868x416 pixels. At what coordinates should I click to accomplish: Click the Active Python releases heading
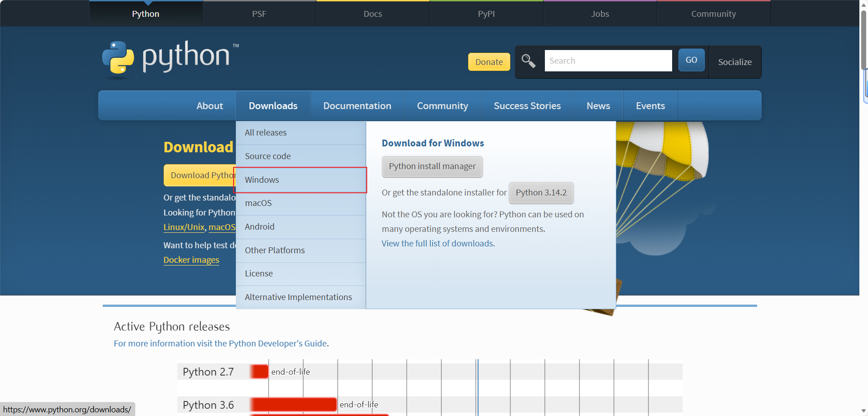tap(172, 326)
